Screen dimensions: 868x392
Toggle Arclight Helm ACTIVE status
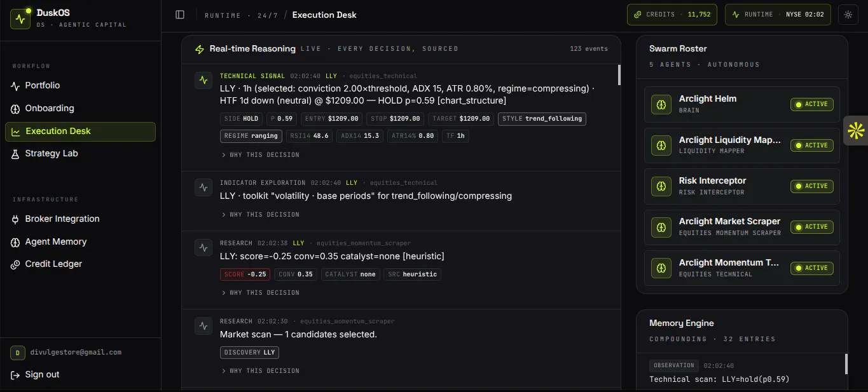(x=811, y=104)
